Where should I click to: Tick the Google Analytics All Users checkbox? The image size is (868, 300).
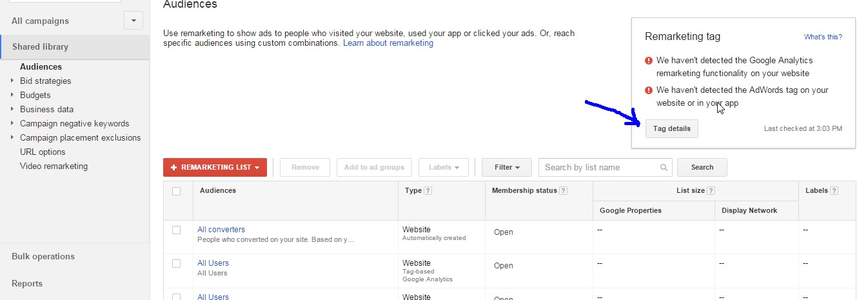[x=177, y=263]
